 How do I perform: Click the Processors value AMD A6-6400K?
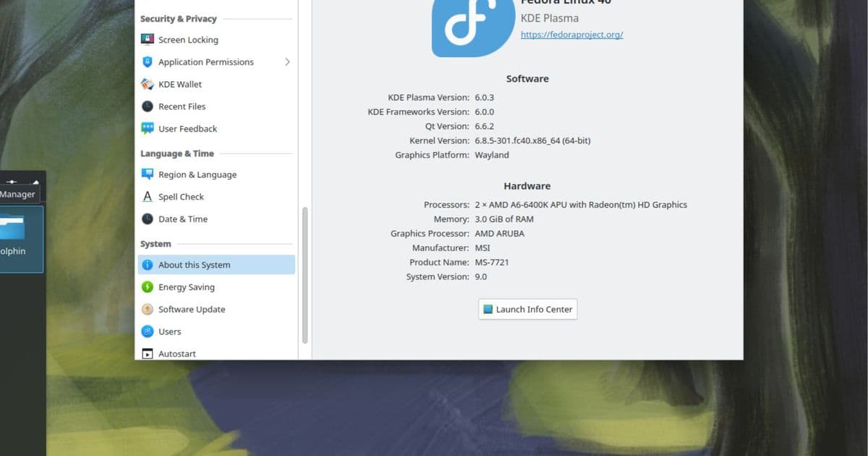coord(581,205)
